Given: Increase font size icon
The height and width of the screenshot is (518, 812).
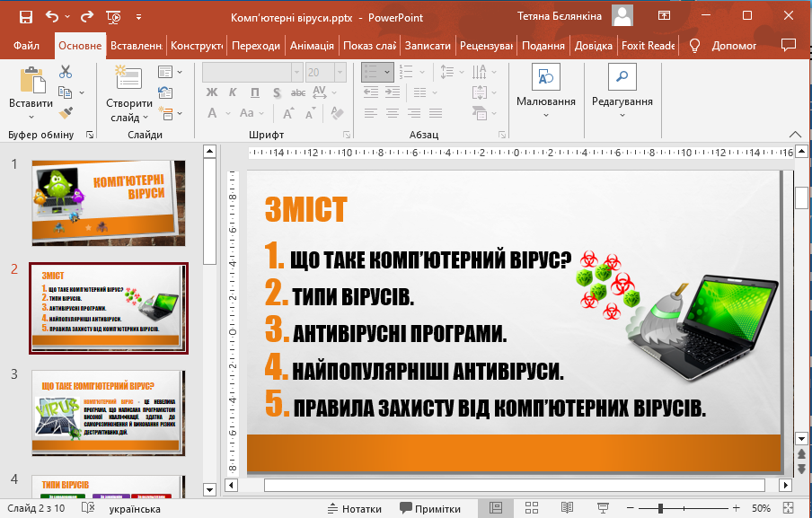Looking at the screenshot, I should coord(288,113).
